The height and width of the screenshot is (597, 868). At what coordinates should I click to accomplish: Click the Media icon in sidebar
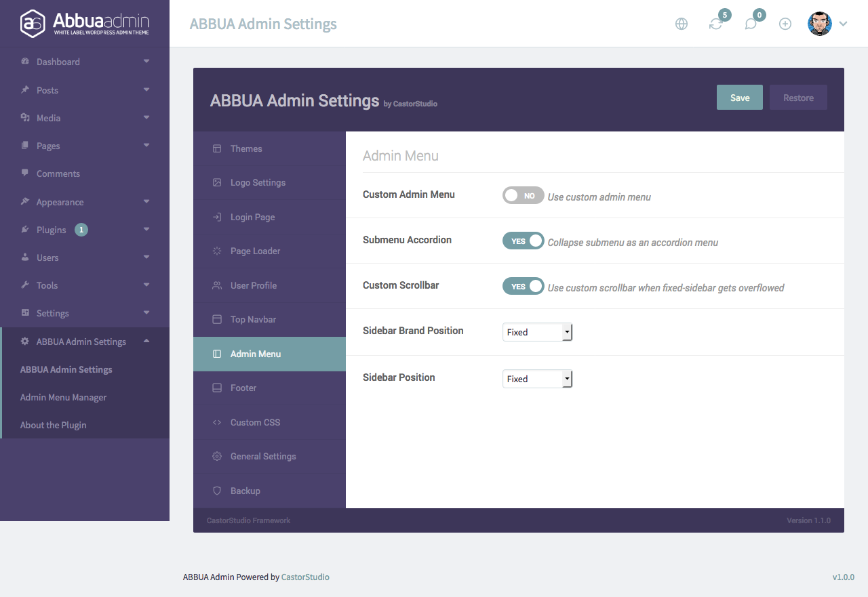25,117
